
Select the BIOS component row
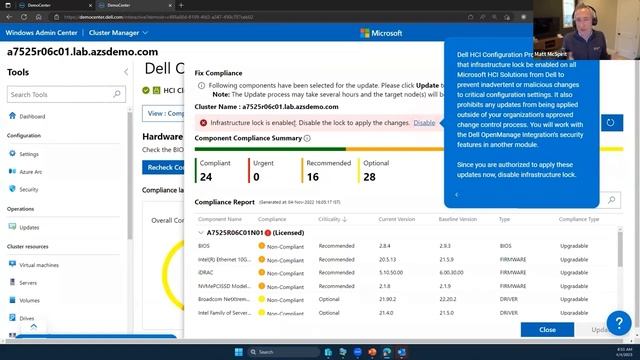click(407, 246)
